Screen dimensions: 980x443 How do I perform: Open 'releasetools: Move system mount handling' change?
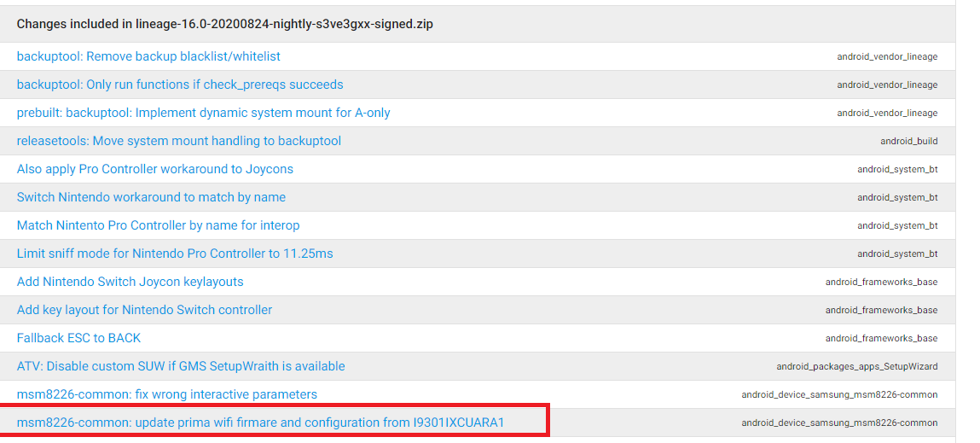pos(179,141)
